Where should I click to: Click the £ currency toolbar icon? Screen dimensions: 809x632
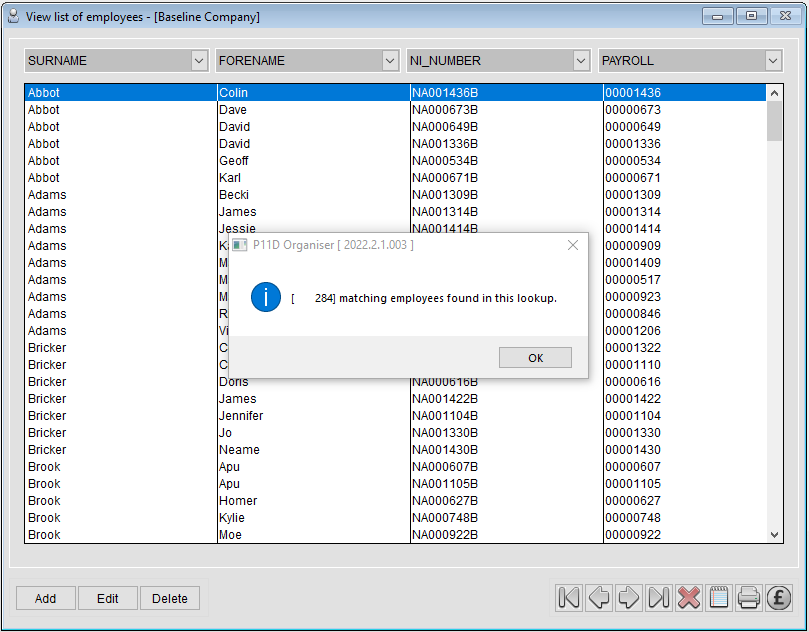coord(778,597)
